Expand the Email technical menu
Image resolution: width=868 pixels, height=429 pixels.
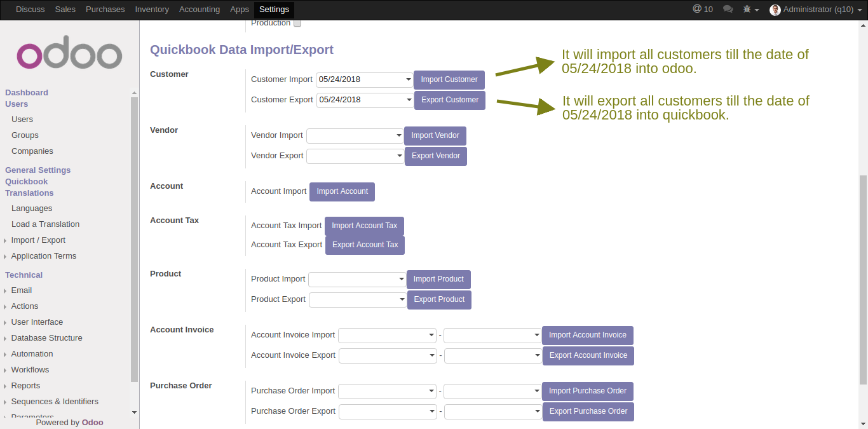22,290
